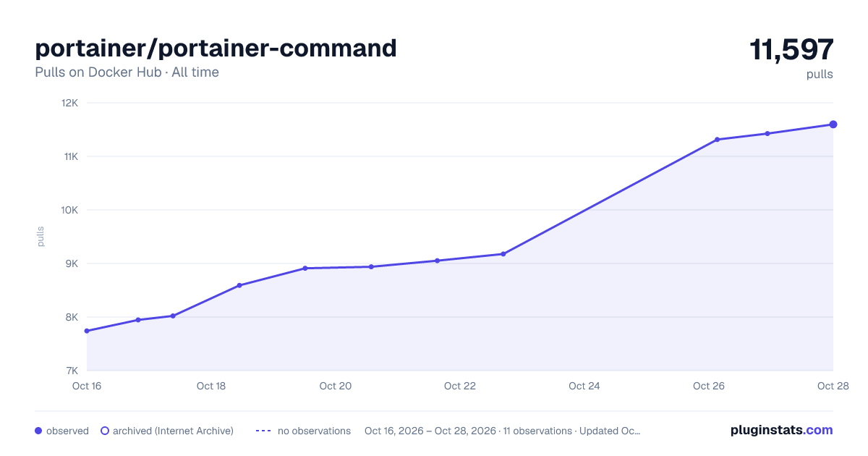This screenshot has height=456, width=868.
Task: Click the Oct 16 x-axis label
Action: [x=87, y=386]
